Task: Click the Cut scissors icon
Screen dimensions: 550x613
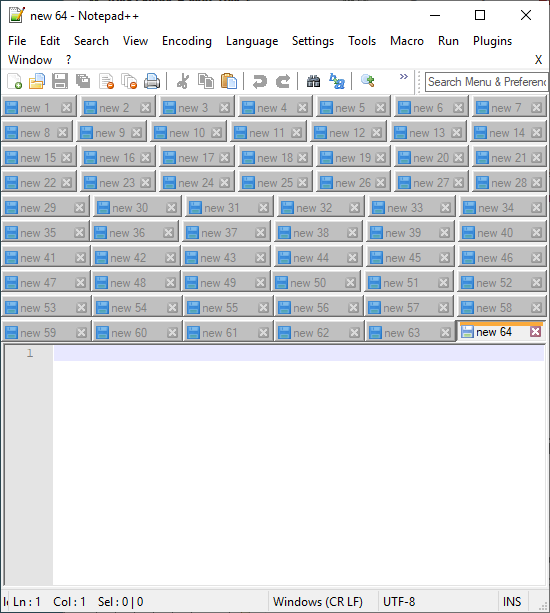Action: coord(183,81)
